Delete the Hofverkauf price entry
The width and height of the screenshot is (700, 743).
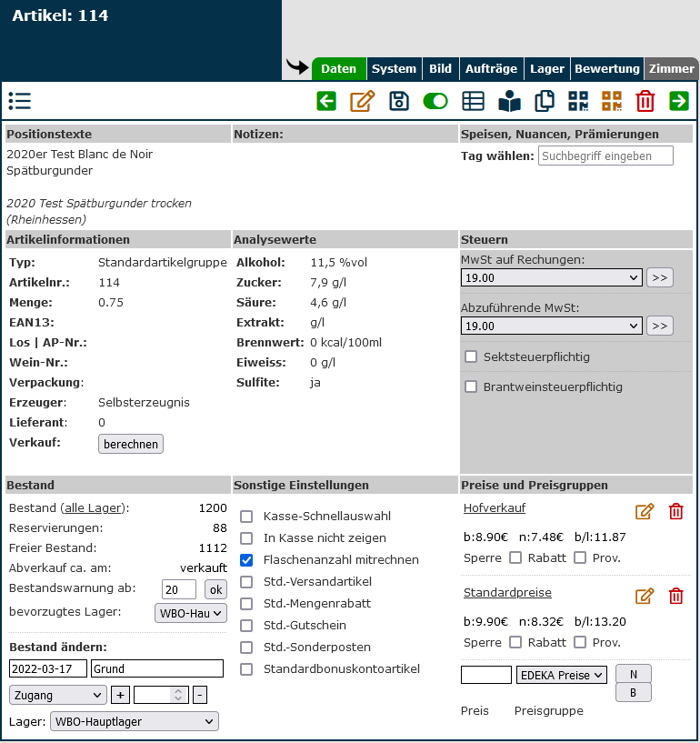coord(675,511)
